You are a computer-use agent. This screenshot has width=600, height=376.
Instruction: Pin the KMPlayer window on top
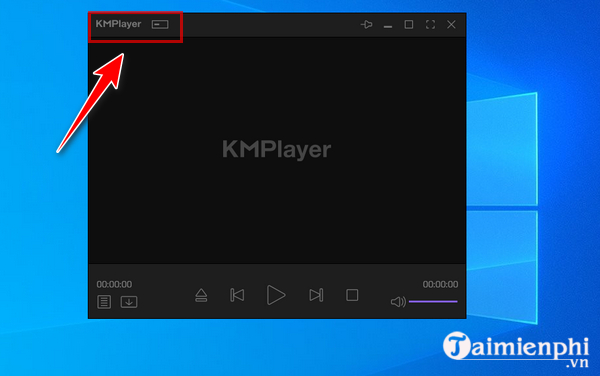pos(367,24)
